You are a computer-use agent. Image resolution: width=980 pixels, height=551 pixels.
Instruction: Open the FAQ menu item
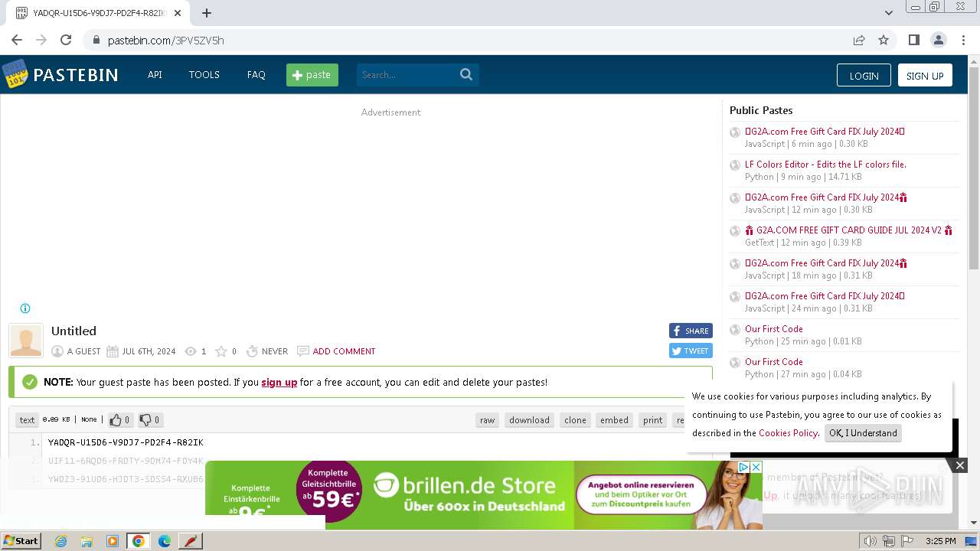(256, 74)
